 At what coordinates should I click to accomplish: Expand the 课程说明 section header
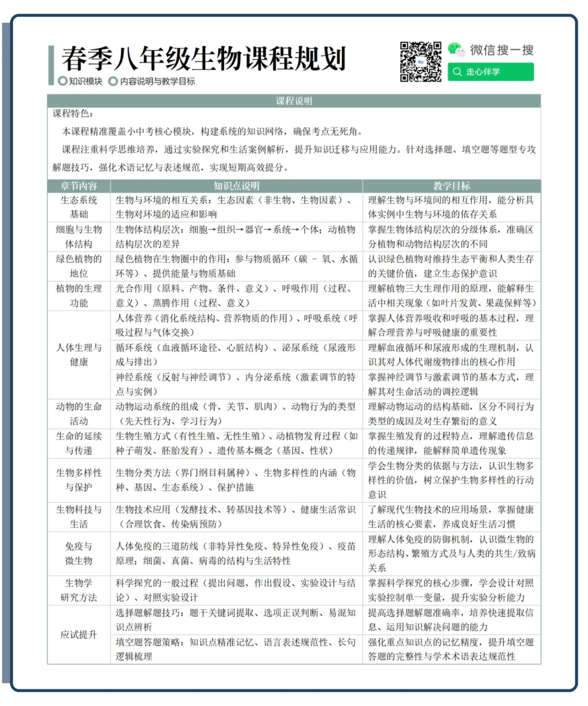pos(294,101)
